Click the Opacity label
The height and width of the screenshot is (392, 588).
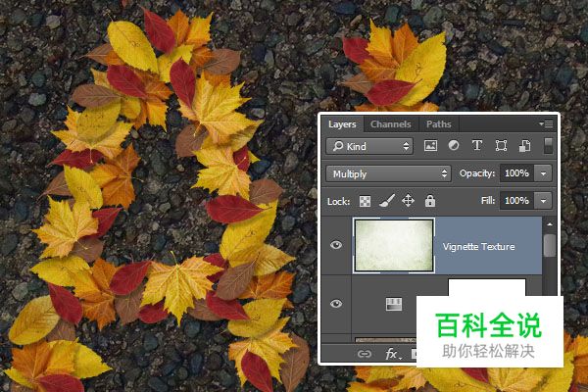point(477,173)
